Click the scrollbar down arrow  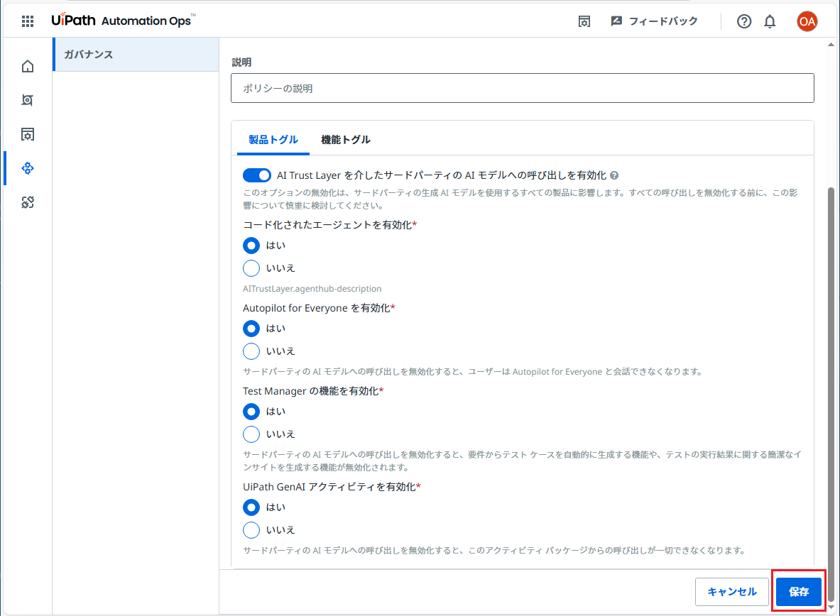tap(831, 607)
